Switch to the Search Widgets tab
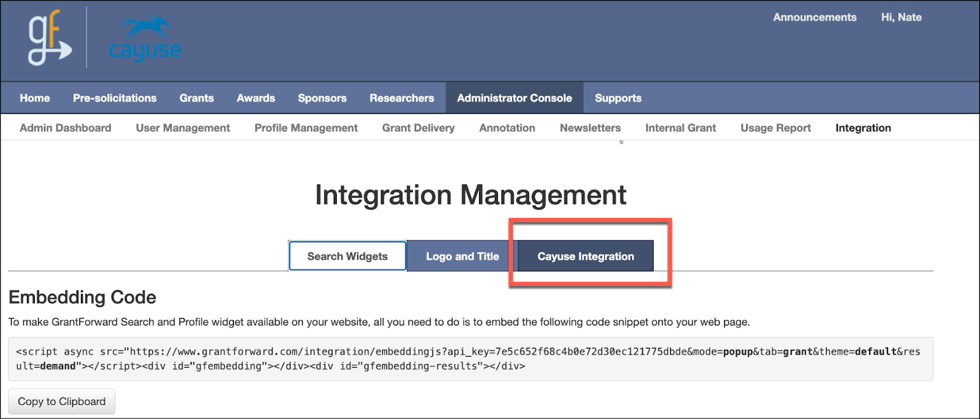The height and width of the screenshot is (419, 980). coord(347,256)
